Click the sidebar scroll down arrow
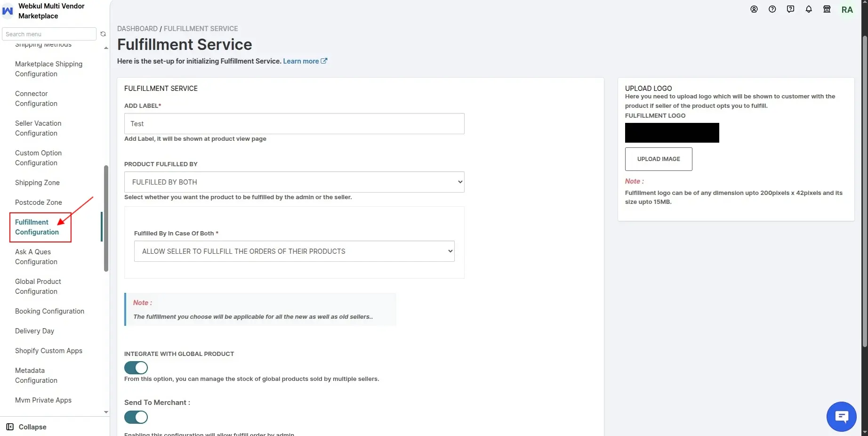Image resolution: width=868 pixels, height=436 pixels. tap(106, 412)
